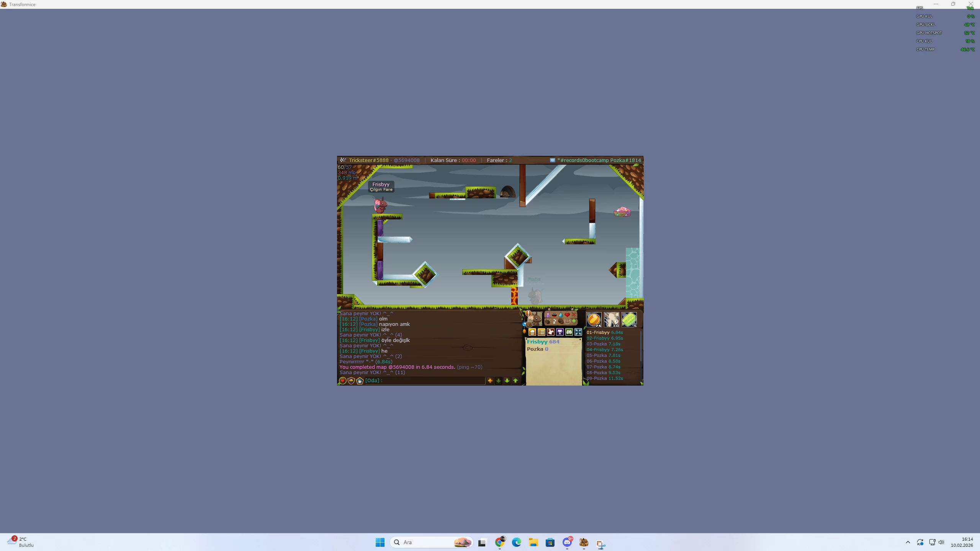Trigger the brown facepalm emote

coord(561,321)
